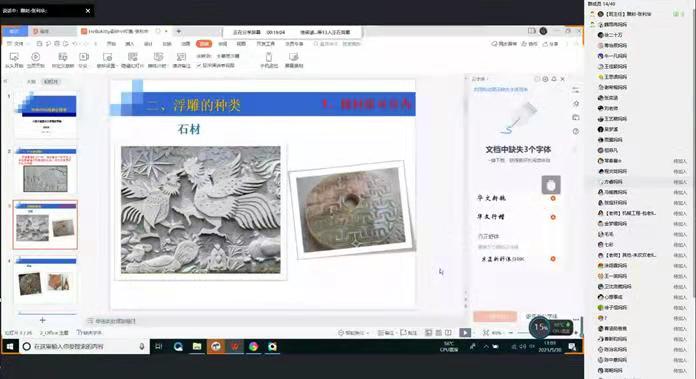Click the microphone icon in taskbar search
The height and width of the screenshot is (379, 696).
coord(142,347)
